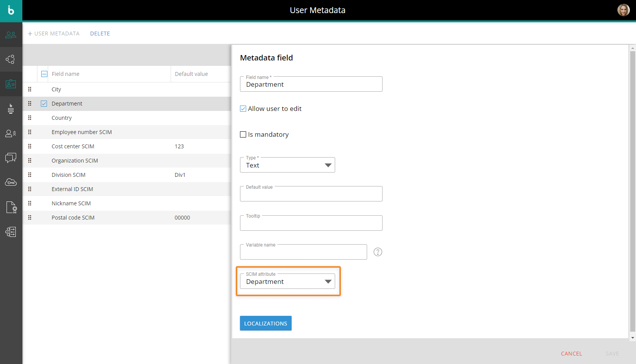This screenshot has width=636, height=364.
Task: Select the Employee number SCIM row
Action: [x=127, y=132]
